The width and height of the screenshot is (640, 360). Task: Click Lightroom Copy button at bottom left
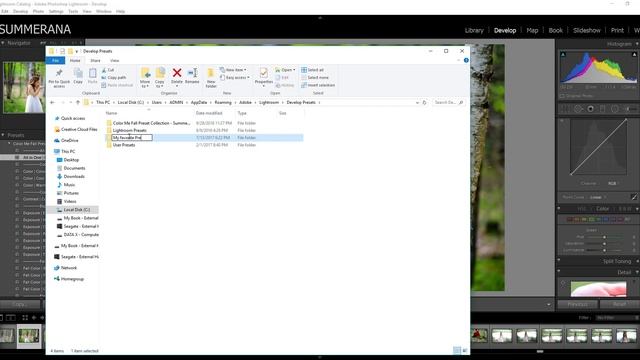point(19,304)
